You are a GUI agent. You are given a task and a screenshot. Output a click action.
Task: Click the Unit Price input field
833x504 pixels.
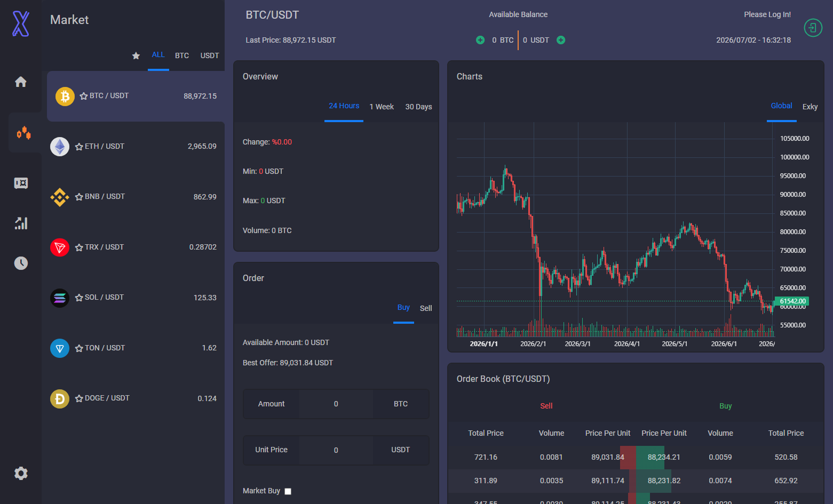point(336,450)
